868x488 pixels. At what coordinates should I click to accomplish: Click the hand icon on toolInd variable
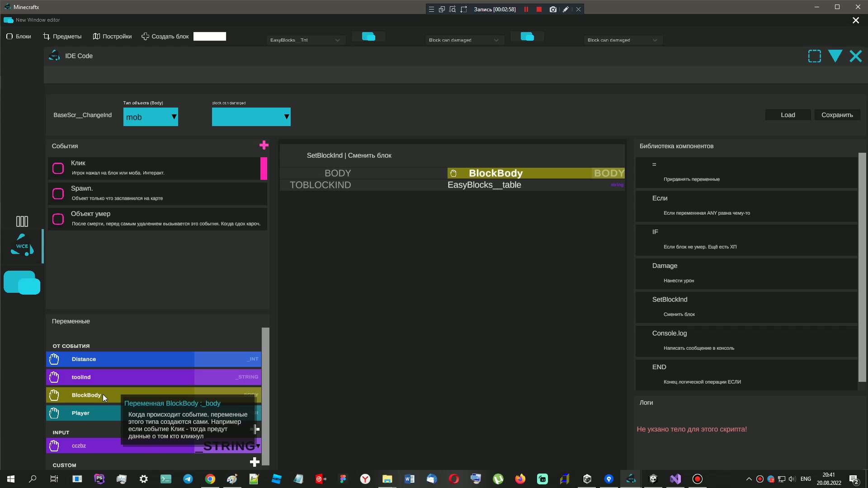click(x=54, y=377)
